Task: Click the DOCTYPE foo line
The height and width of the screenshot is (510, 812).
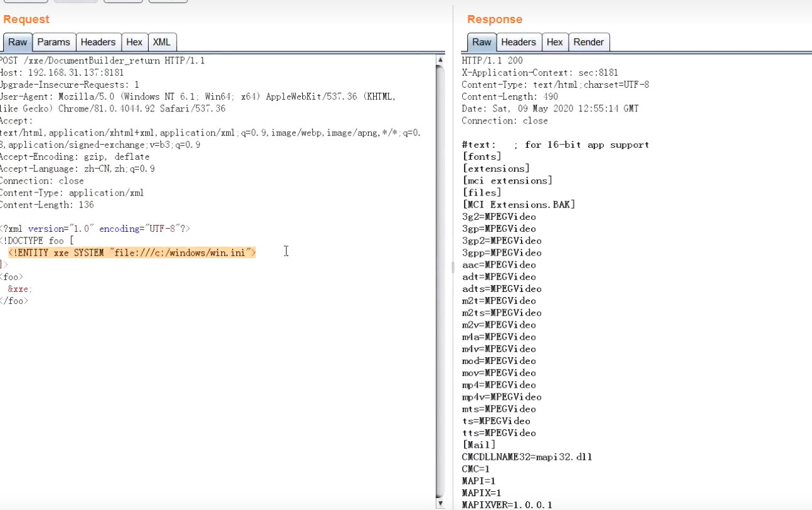Action: coord(37,241)
